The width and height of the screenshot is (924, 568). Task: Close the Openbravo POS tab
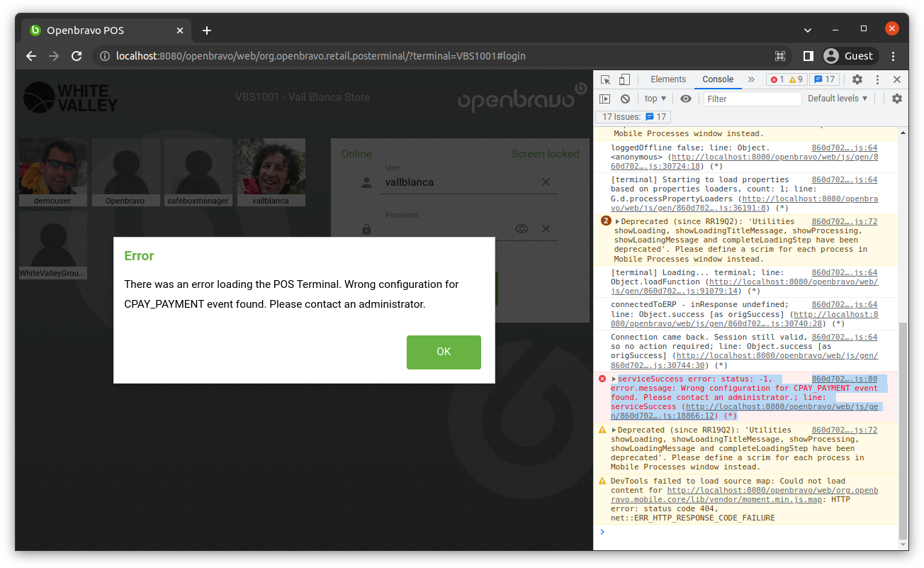pos(180,30)
